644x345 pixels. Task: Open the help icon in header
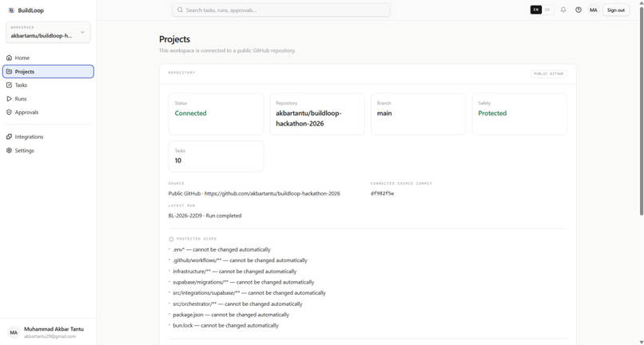point(578,10)
